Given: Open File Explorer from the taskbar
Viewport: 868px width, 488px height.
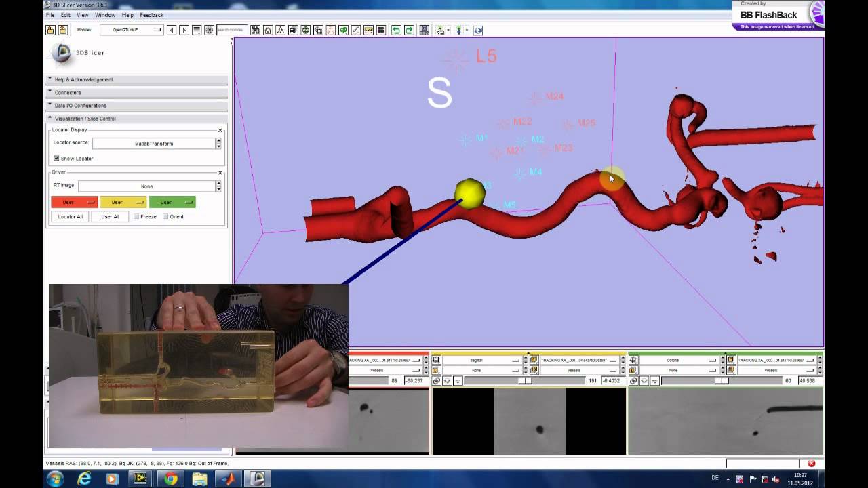Looking at the screenshot, I should click(200, 479).
